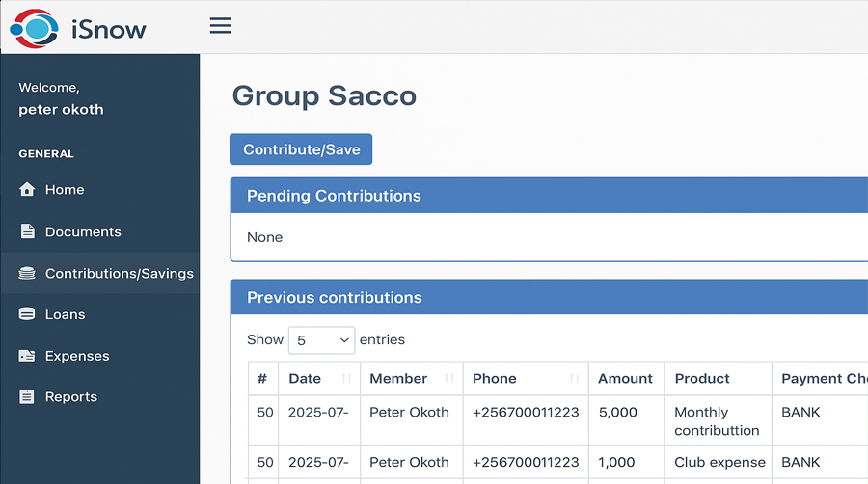Image resolution: width=868 pixels, height=484 pixels.
Task: Sort table by Member column arrows
Action: 448,379
